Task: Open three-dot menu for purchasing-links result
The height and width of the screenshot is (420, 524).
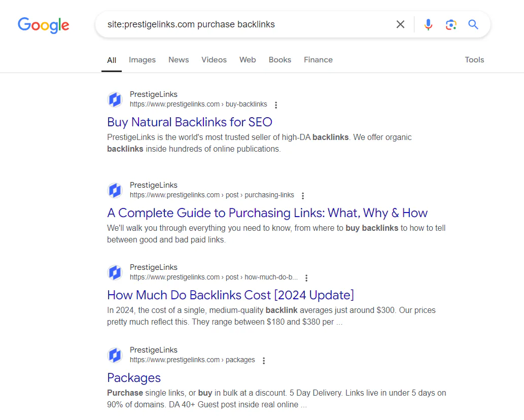Action: 303,196
